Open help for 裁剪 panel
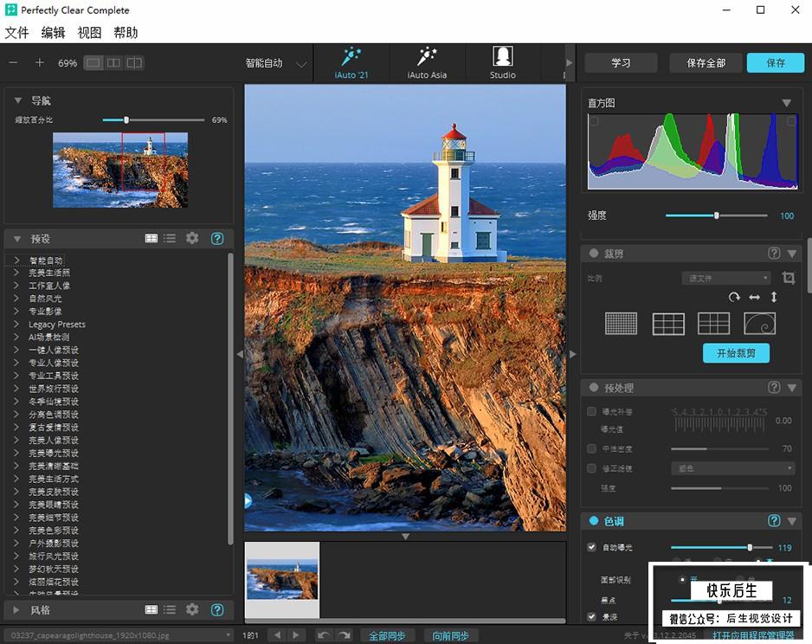Screen dimensions: 812x644 point(774,253)
